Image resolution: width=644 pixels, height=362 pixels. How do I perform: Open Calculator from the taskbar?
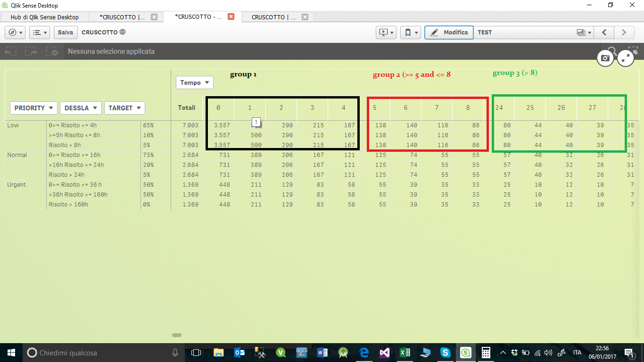486,353
